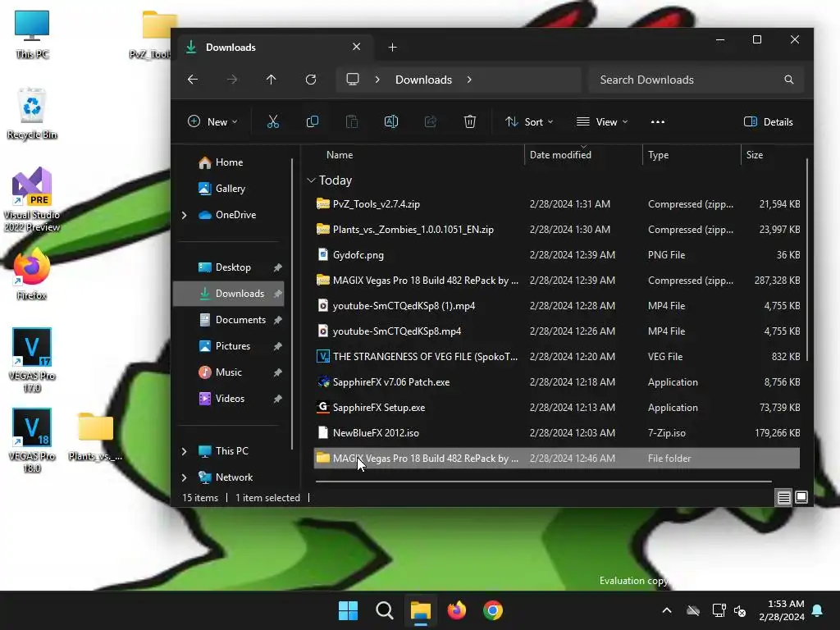Switch to details list view icon
840x630 pixels.
click(783, 498)
